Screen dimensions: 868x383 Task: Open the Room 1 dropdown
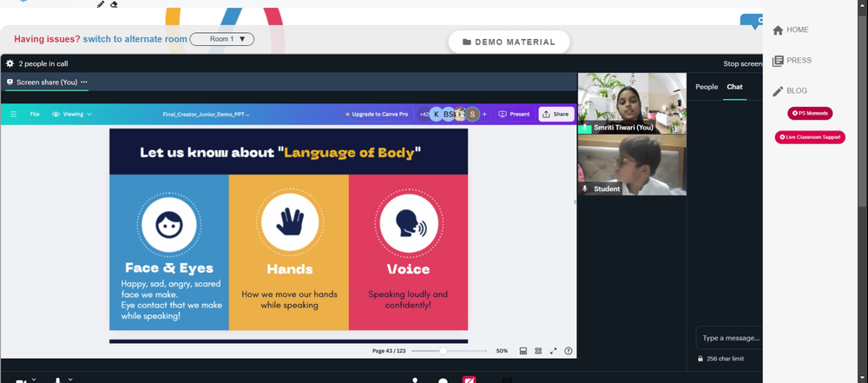tap(222, 39)
